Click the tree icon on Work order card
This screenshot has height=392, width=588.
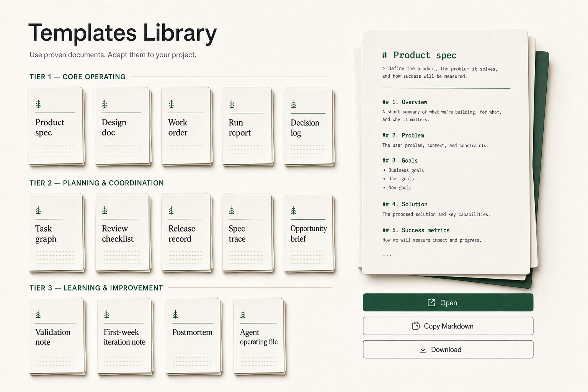tap(171, 104)
